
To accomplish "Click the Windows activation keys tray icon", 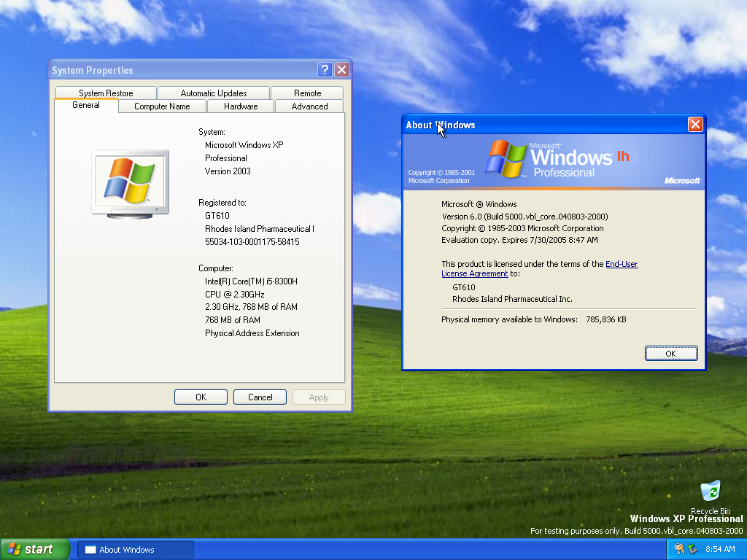I will (679, 549).
